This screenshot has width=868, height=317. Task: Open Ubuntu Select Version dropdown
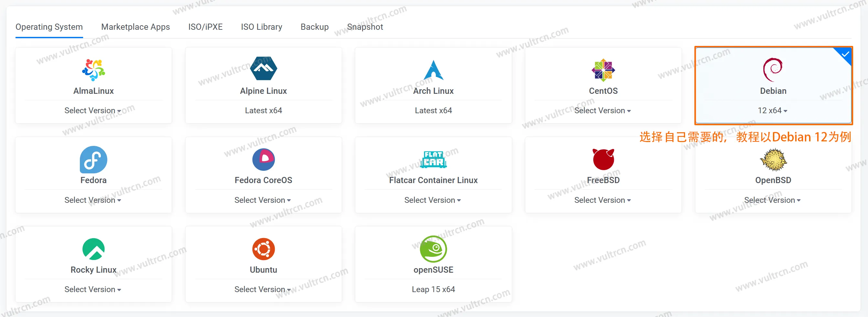click(263, 290)
